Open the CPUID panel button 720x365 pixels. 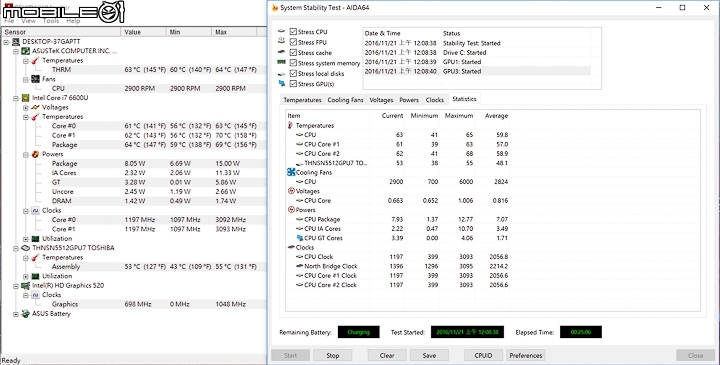(x=484, y=355)
